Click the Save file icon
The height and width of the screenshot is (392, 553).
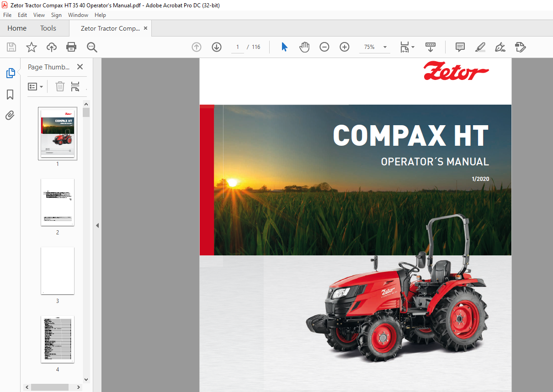click(11, 47)
